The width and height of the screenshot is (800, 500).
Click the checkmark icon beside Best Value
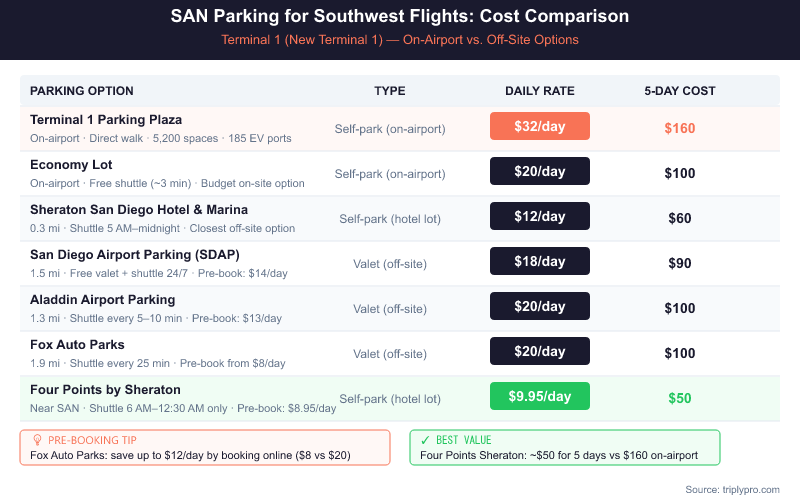click(x=426, y=439)
